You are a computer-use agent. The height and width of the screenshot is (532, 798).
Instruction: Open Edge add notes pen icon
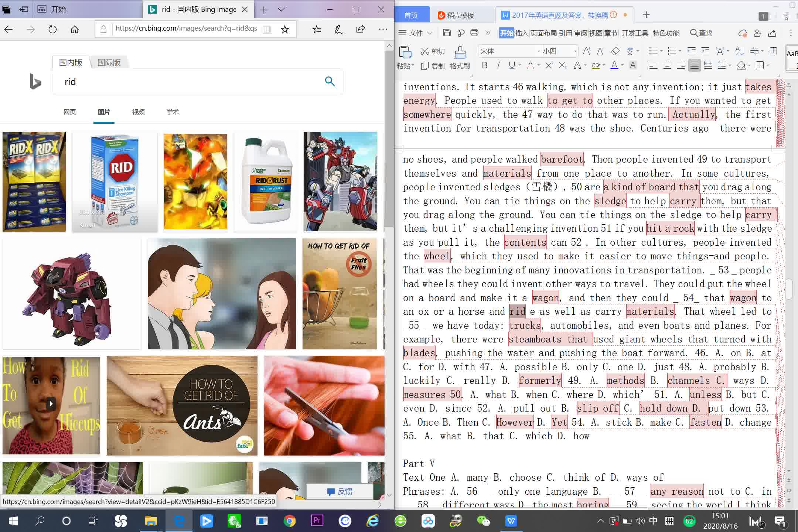coord(338,29)
